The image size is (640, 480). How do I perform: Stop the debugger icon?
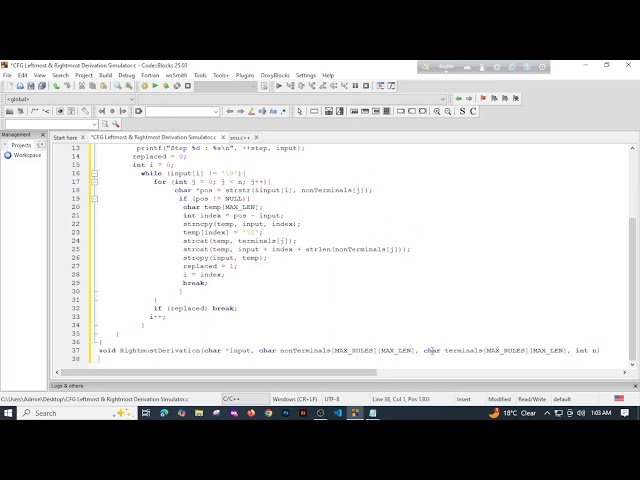click(x=366, y=86)
